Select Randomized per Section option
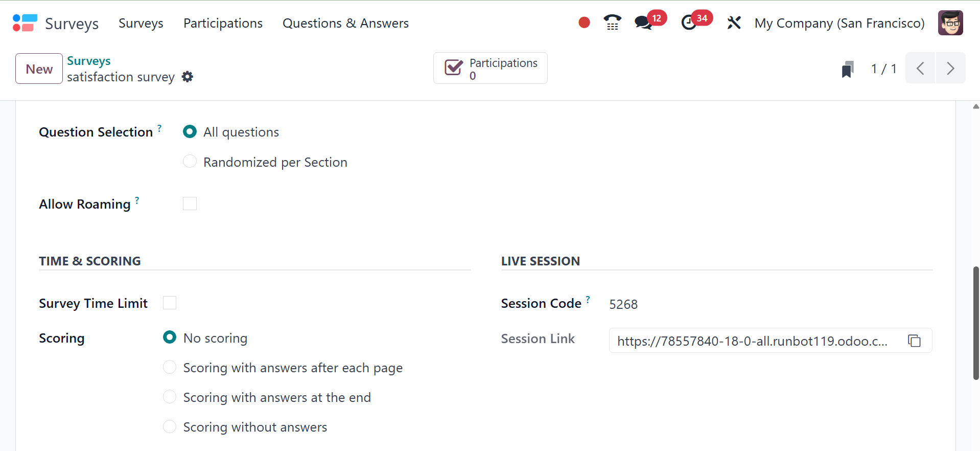 [190, 162]
